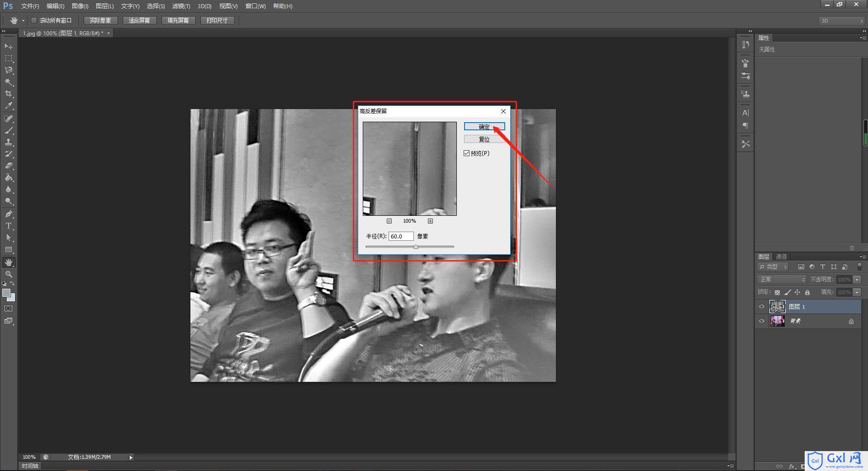Select the Rectangular Marquee tool
Viewport: 868px width, 471px height.
pyautogui.click(x=9, y=58)
